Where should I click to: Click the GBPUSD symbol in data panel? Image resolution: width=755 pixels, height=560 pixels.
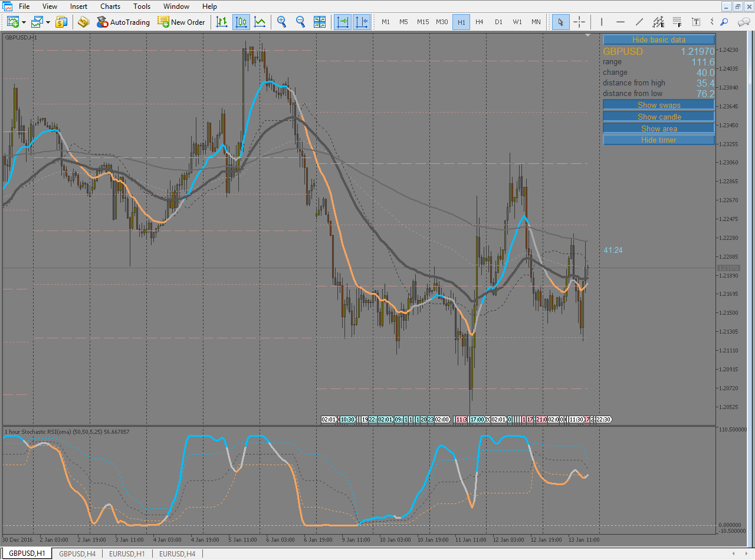(x=623, y=51)
